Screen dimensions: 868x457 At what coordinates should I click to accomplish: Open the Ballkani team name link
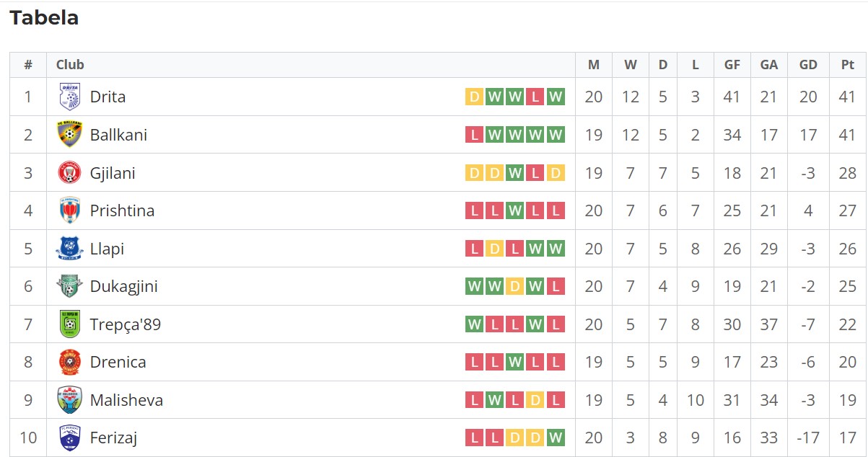tap(118, 135)
